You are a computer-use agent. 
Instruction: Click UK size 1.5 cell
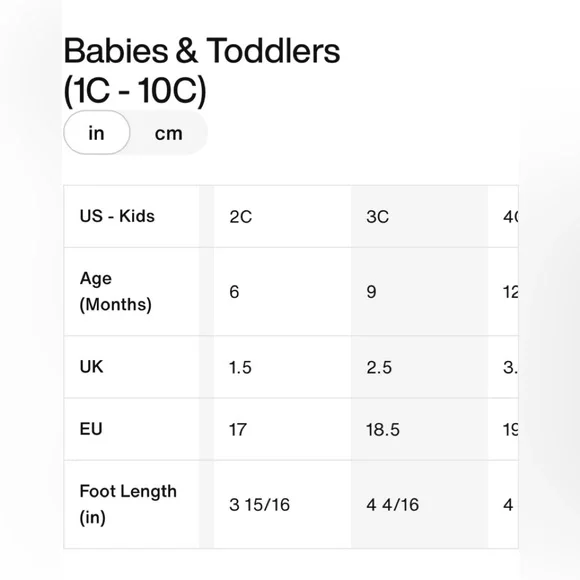tap(282, 367)
